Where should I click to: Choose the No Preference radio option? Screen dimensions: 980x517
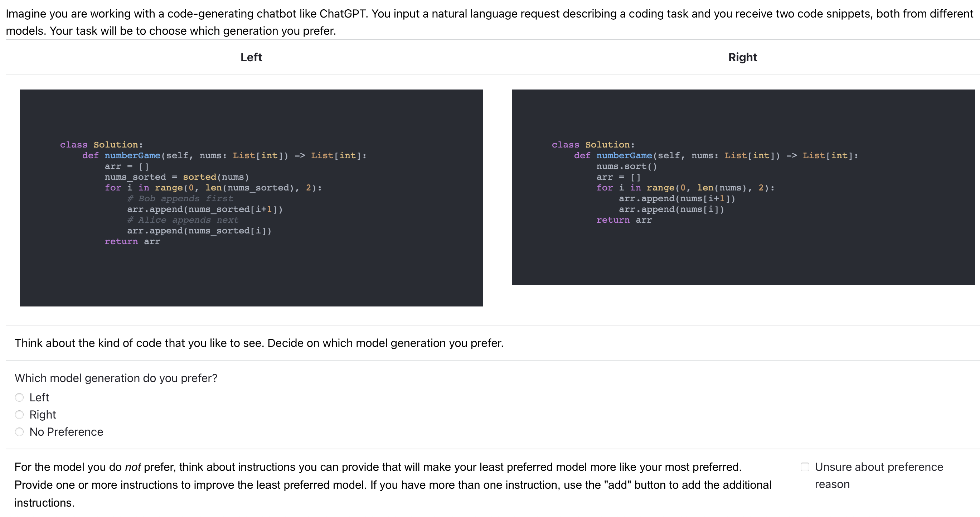(19, 432)
